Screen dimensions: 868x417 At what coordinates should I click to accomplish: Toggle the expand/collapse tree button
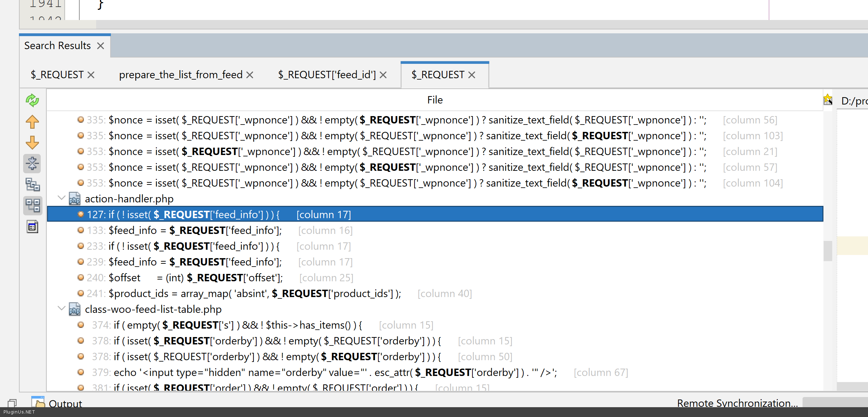coord(32,163)
